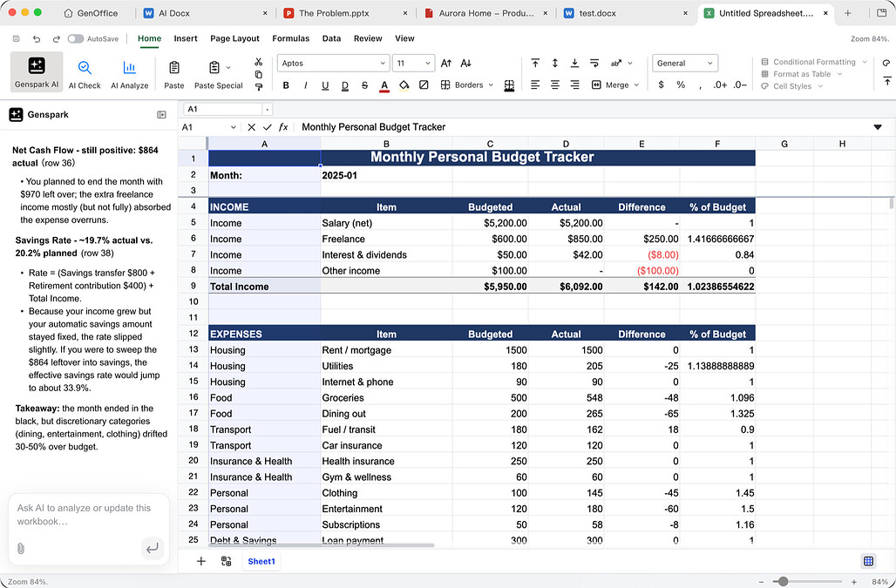The width and height of the screenshot is (896, 588).
Task: Toggle strikethrough formatting
Action: click(364, 85)
